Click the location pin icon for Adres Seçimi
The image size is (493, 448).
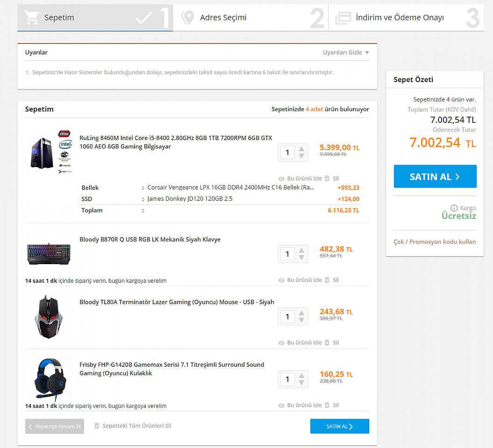click(188, 18)
